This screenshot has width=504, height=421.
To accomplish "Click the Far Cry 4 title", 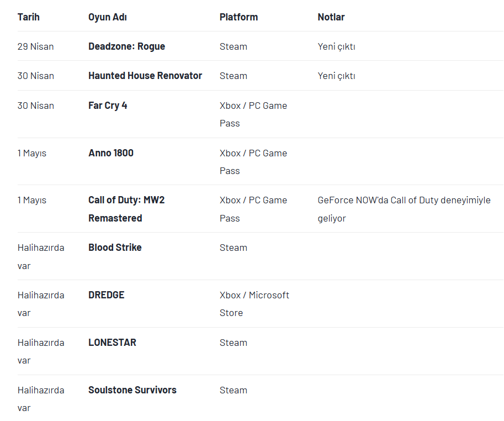I will (x=108, y=106).
